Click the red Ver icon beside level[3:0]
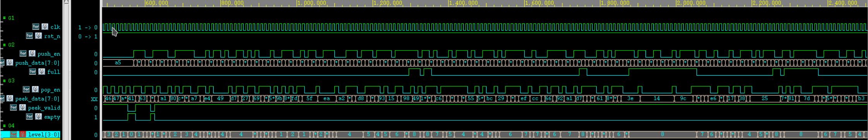This screenshot has height=140, width=868. pos(13,134)
